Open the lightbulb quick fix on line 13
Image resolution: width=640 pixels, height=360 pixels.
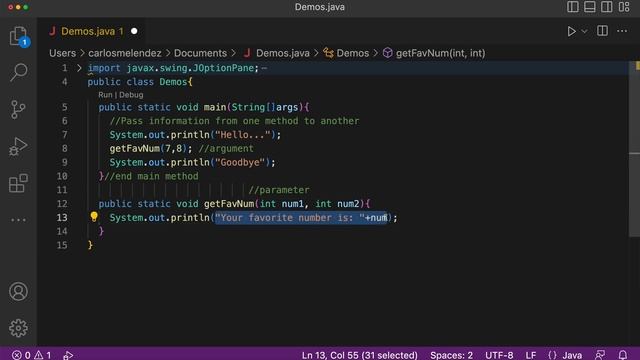pos(94,217)
